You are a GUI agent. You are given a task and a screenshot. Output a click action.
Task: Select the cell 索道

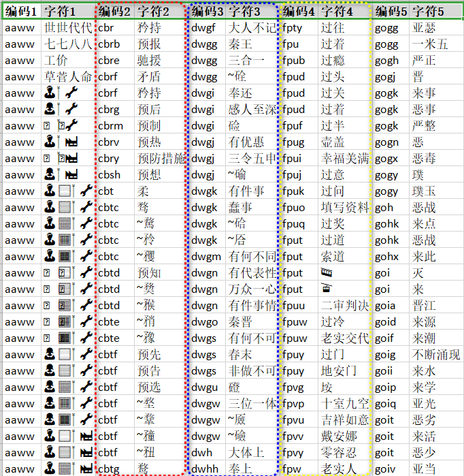[344, 257]
